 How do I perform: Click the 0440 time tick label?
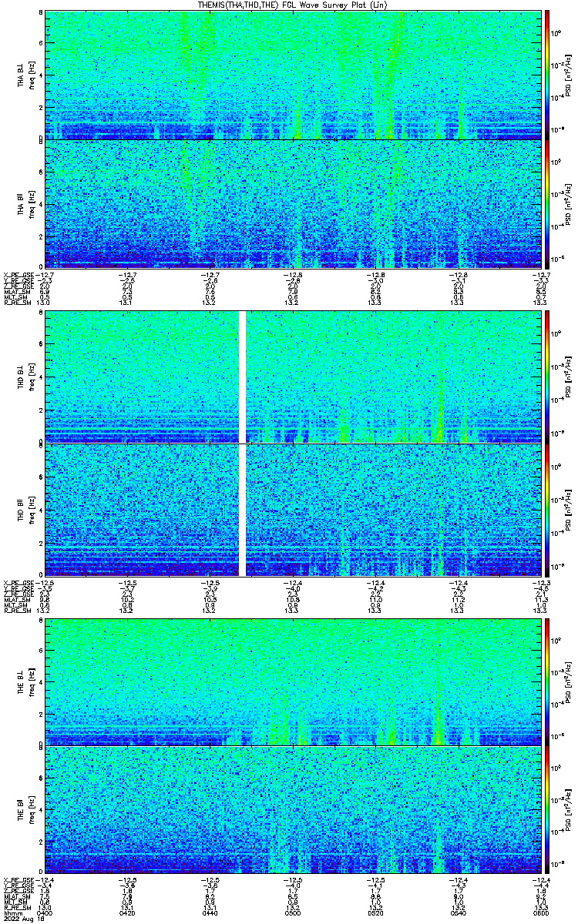pos(210,912)
